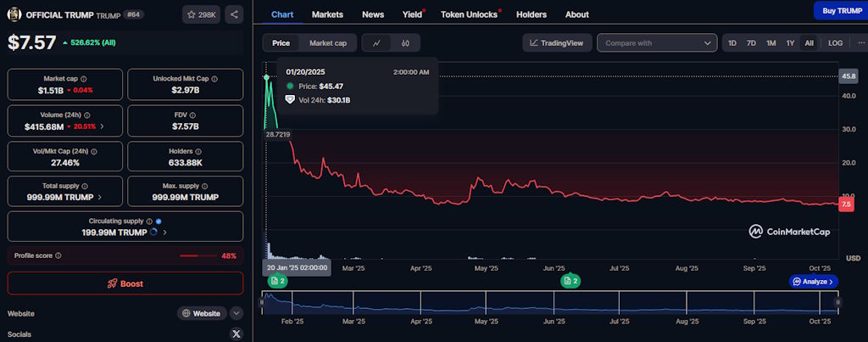This screenshot has height=342, width=868.
Task: Toggle the LOG scale on chart
Action: click(x=835, y=42)
